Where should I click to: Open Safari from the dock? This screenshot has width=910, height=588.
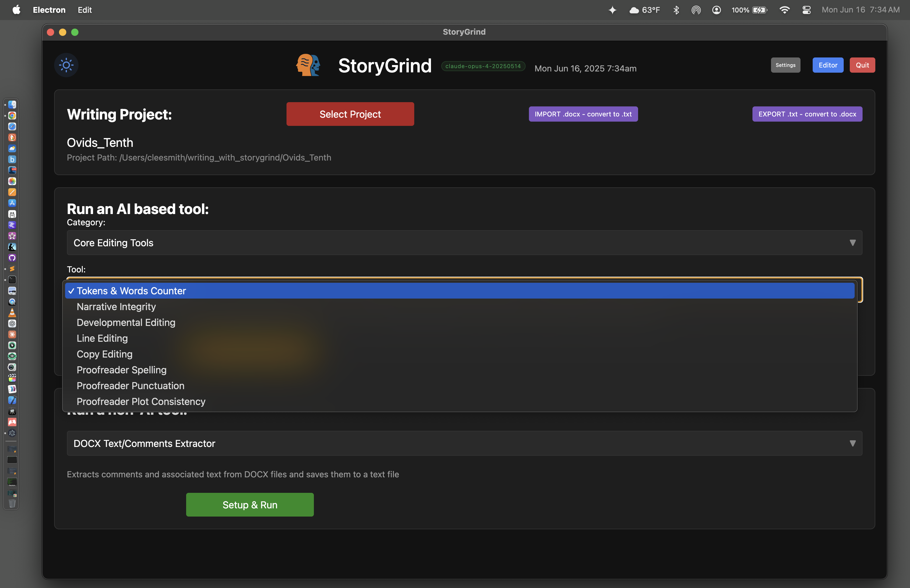pyautogui.click(x=12, y=126)
